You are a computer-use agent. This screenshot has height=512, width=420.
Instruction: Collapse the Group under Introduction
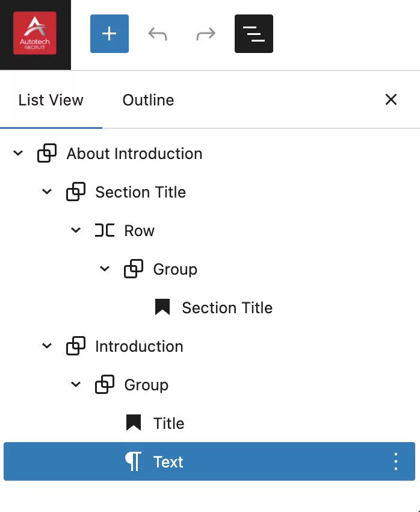coord(76,385)
